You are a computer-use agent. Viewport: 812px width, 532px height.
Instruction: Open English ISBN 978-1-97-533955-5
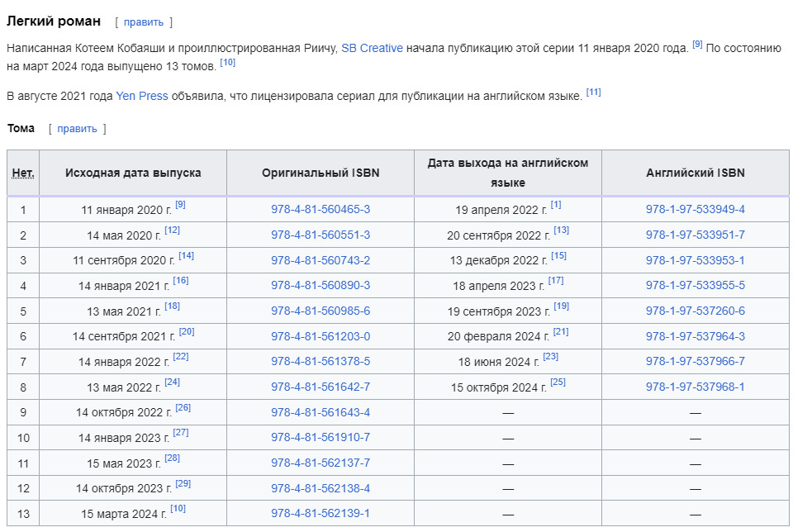(x=695, y=286)
